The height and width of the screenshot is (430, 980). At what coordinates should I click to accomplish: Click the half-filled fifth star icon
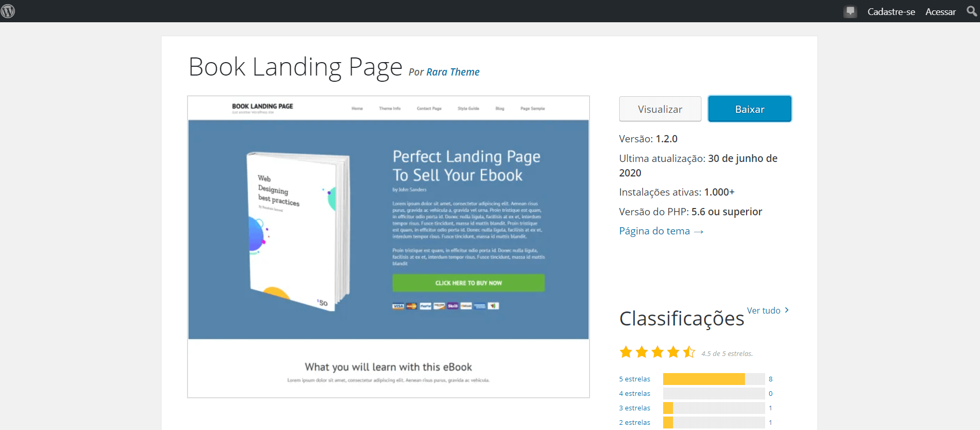689,352
